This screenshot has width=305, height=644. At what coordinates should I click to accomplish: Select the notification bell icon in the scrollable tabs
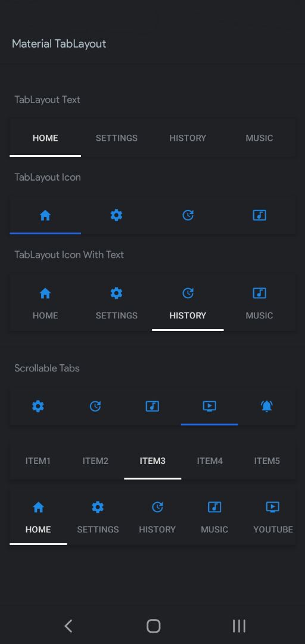click(x=267, y=406)
